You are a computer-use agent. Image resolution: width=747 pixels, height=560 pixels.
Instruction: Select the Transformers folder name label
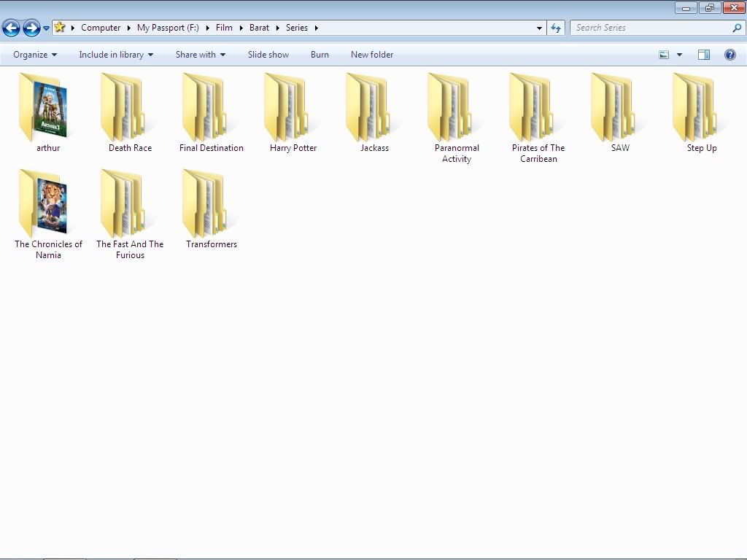212,244
